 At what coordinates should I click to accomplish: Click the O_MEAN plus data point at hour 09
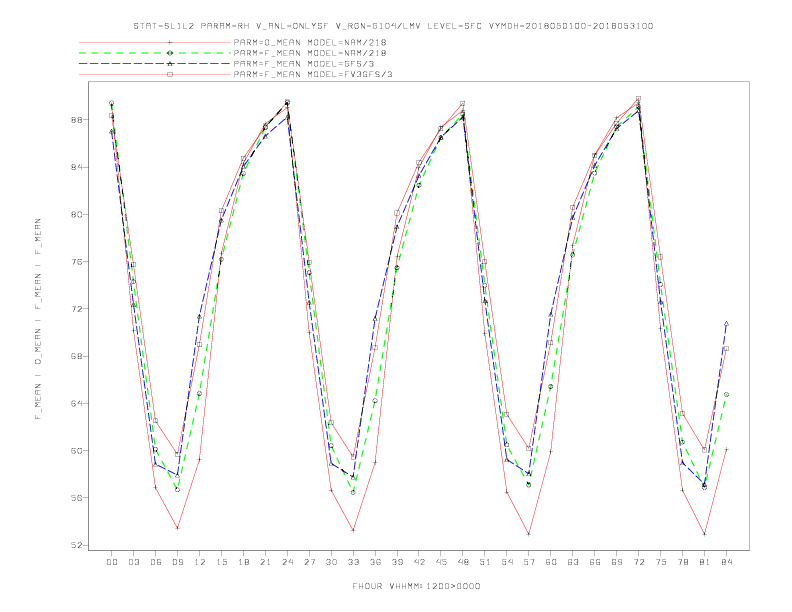coord(177,528)
